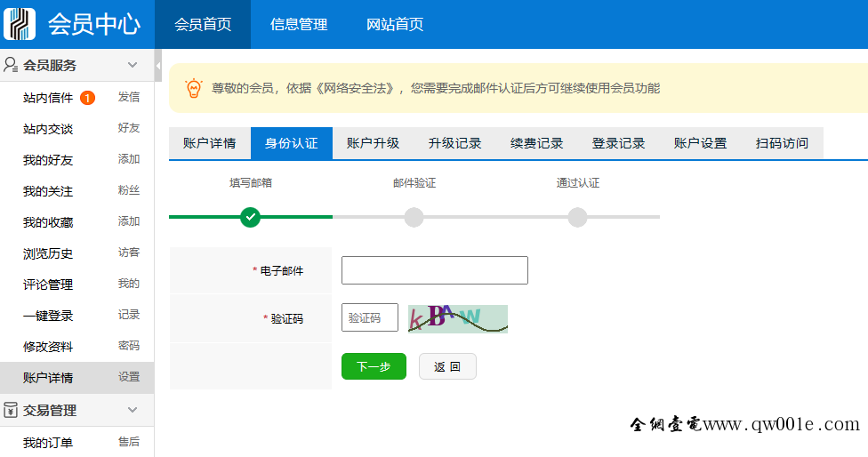Collapse the 会员服务 section chevron
The height and width of the screenshot is (457, 868).
(x=133, y=65)
